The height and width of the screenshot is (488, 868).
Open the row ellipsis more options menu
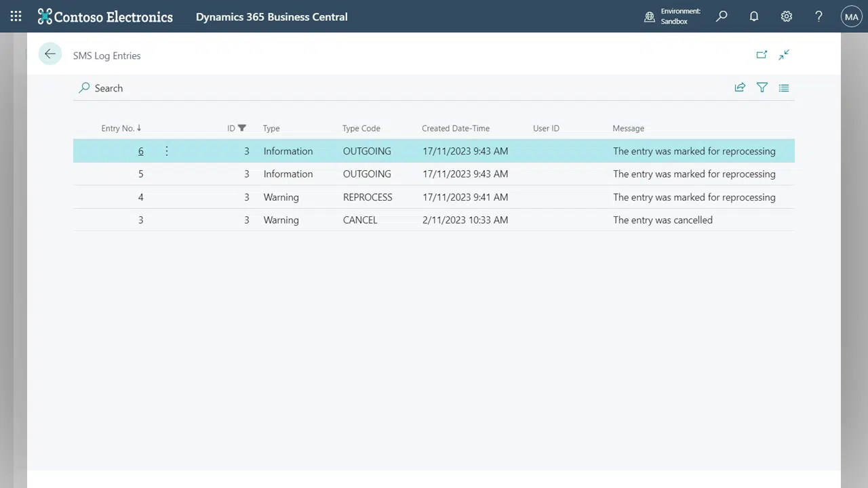click(166, 150)
